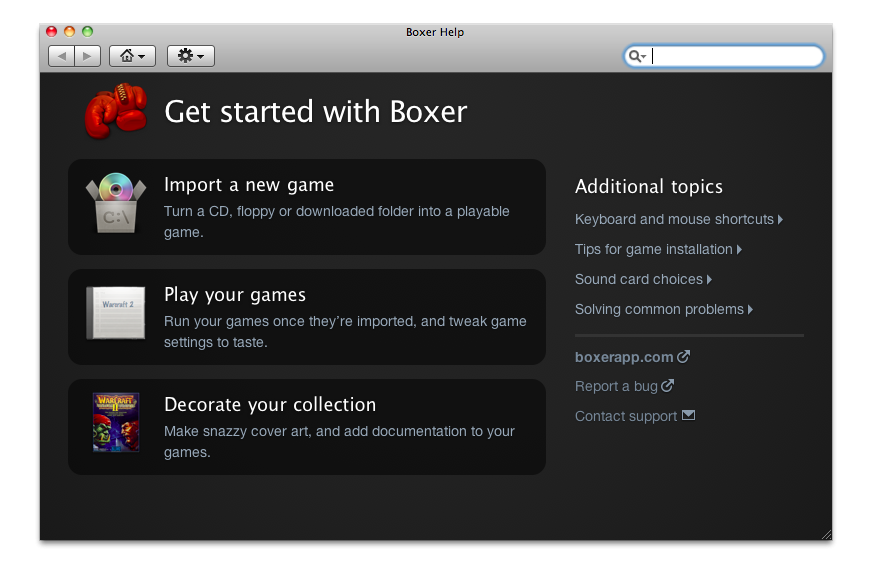Image resolution: width=872 pixels, height=572 pixels.
Task: Open the Play your games topic
Action: tap(235, 295)
